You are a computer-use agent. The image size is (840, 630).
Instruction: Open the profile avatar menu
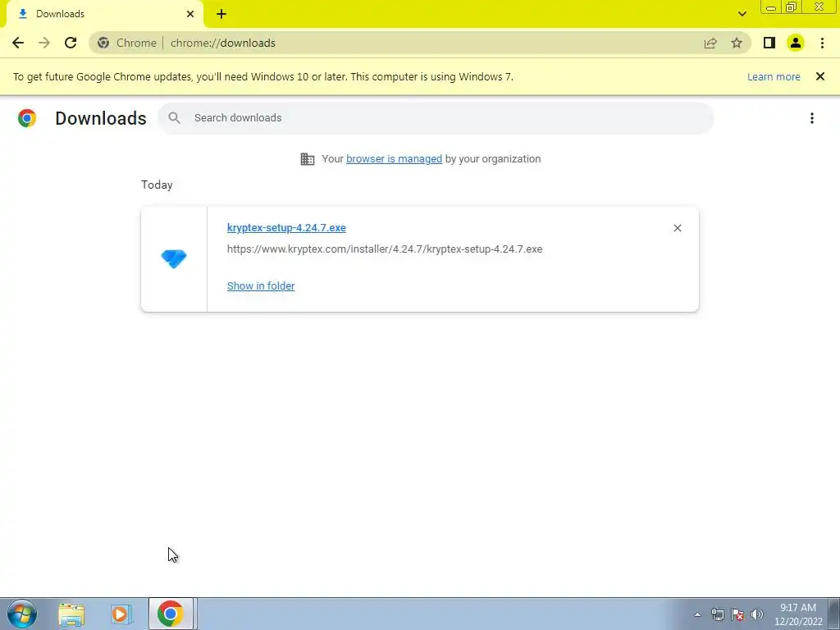(796, 43)
